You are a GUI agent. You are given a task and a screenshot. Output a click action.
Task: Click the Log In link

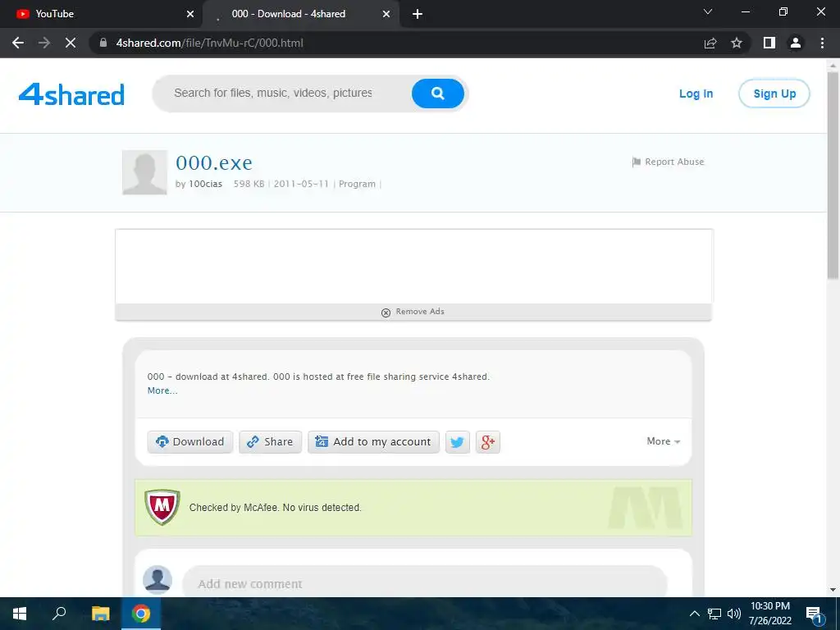coord(696,94)
